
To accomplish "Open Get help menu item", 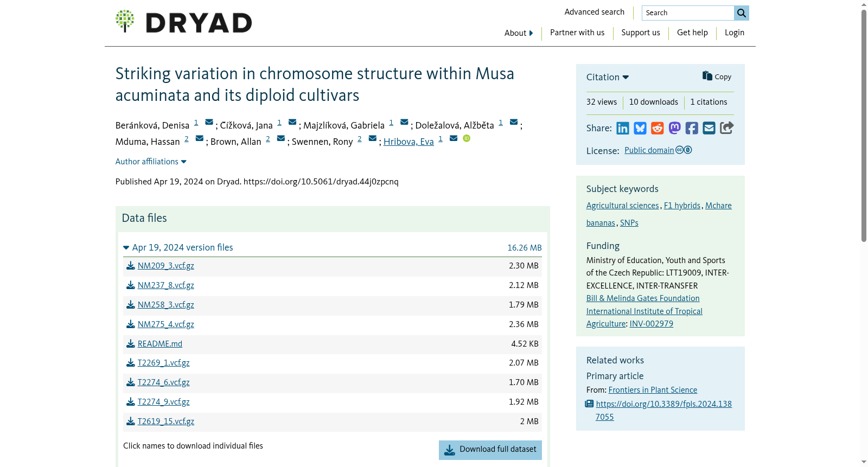I will click(x=692, y=33).
